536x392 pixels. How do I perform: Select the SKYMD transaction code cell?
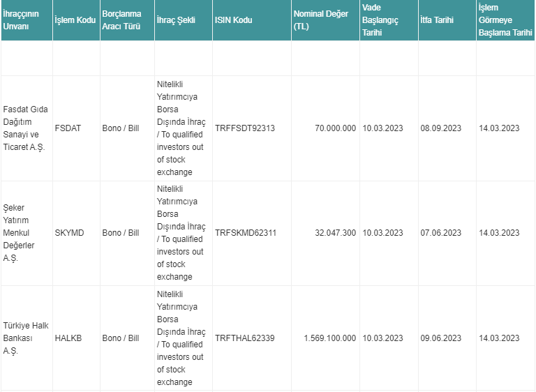coord(69,233)
